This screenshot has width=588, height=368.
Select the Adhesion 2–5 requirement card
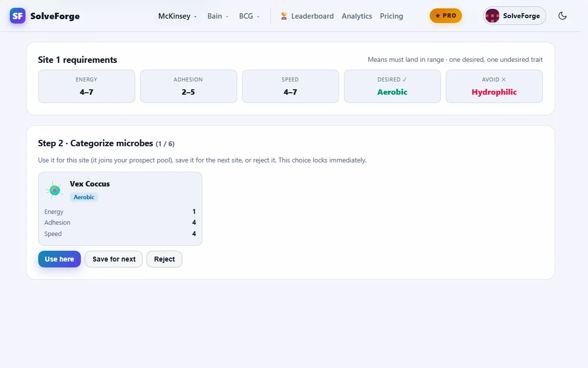(189, 86)
